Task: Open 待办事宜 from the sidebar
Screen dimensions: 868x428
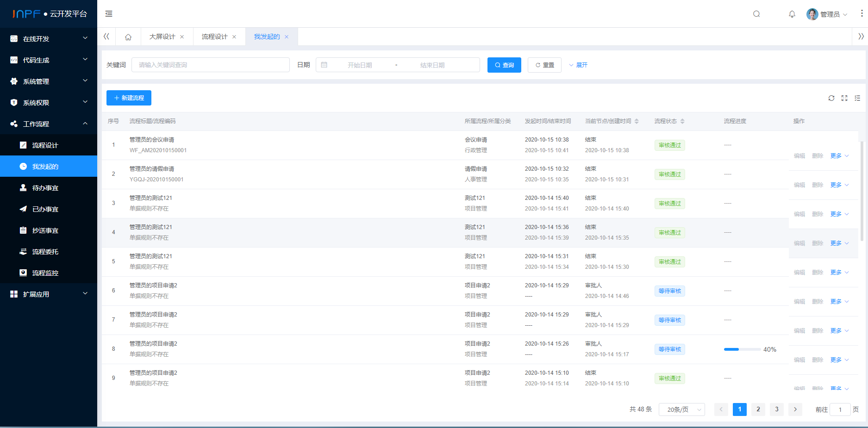Action: point(45,187)
